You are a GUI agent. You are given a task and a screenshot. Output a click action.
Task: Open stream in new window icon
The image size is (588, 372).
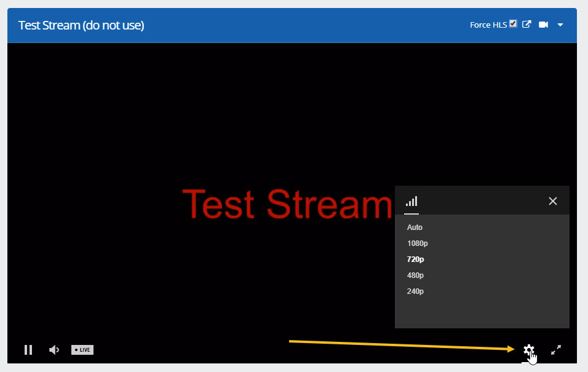coord(526,25)
